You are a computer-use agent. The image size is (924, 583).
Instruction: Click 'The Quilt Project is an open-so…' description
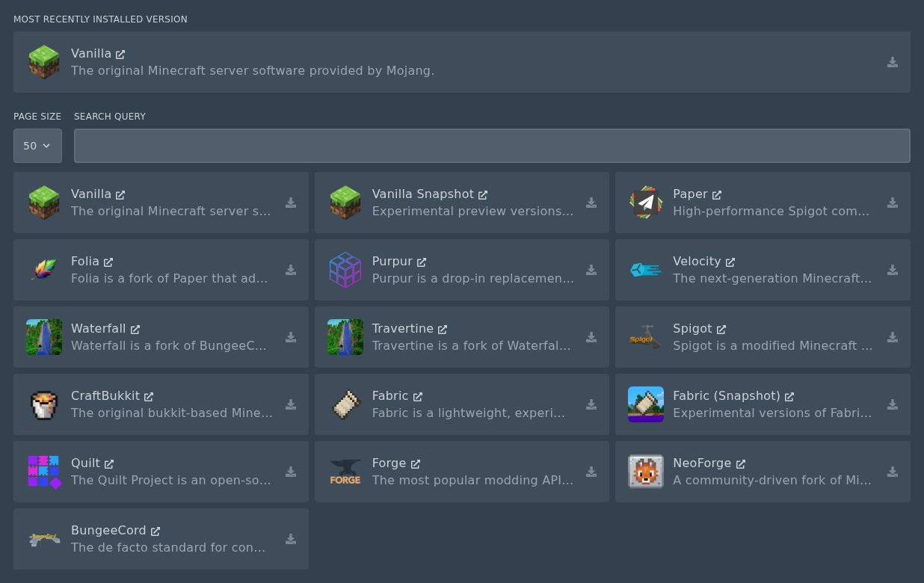point(171,480)
